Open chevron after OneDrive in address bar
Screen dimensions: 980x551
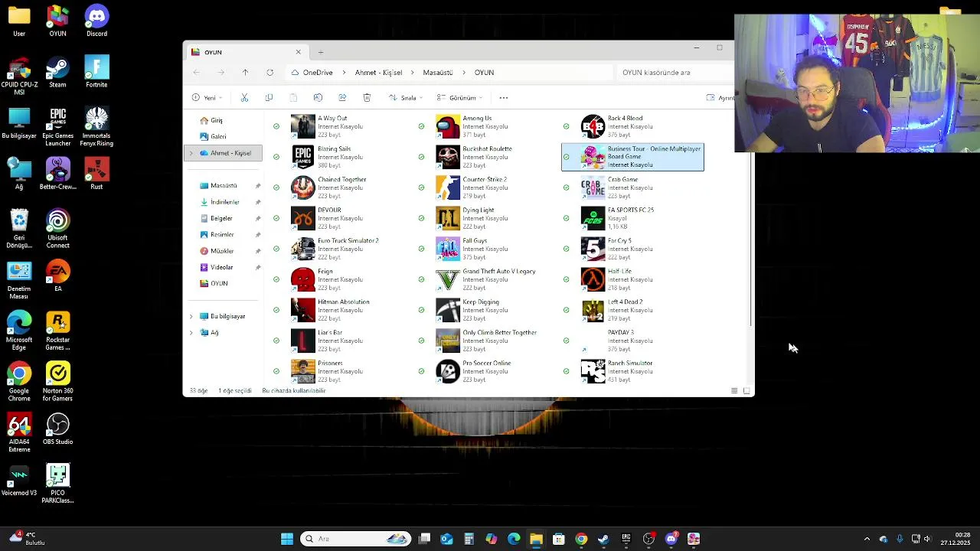click(343, 73)
